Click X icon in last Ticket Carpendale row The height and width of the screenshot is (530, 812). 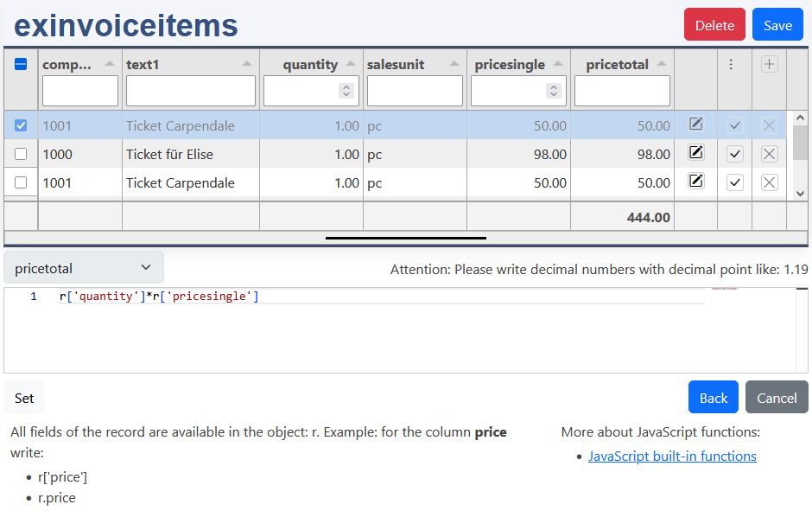click(769, 182)
